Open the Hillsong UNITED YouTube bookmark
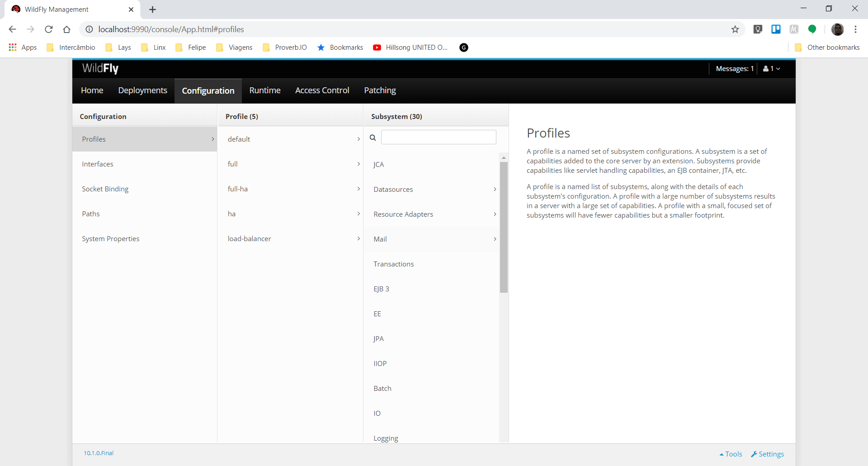The image size is (868, 466). [410, 48]
